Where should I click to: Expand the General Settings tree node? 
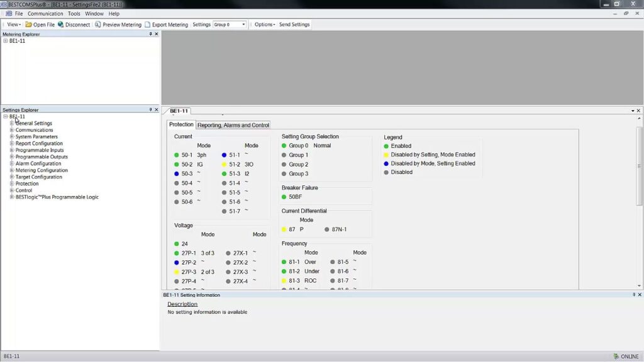11,123
